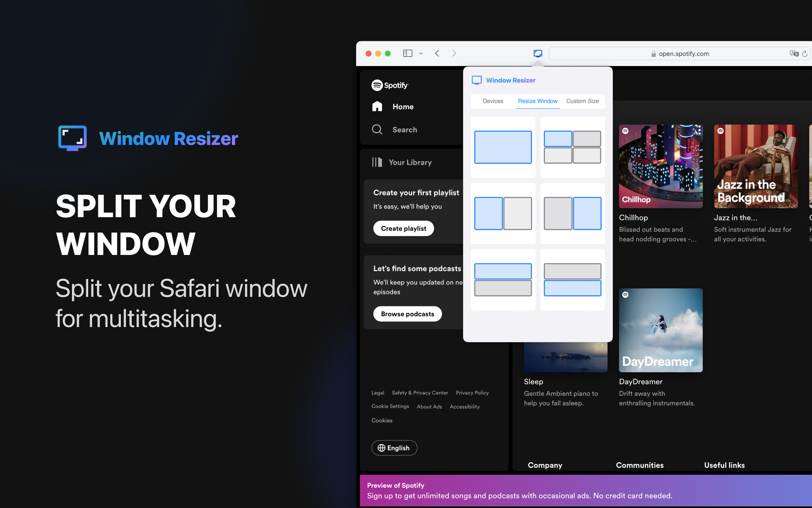
Task: Open the sidebar dropdown chevron in the toolbar
Action: point(421,53)
